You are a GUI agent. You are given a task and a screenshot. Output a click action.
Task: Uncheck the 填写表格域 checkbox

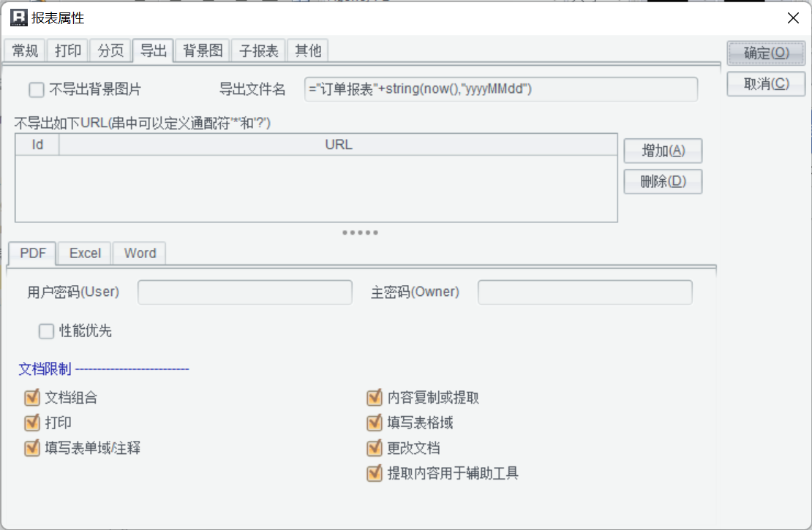pyautogui.click(x=375, y=423)
